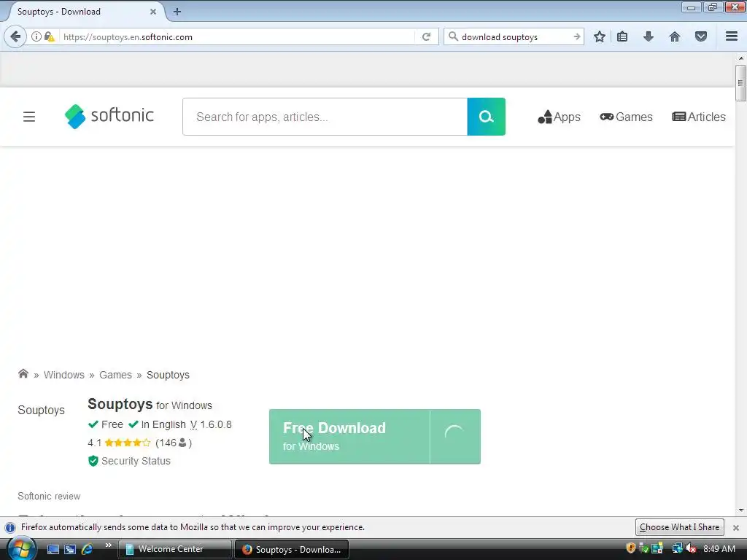Click the green Softonic search button
Image resolution: width=747 pixels, height=560 pixels.
(x=486, y=117)
